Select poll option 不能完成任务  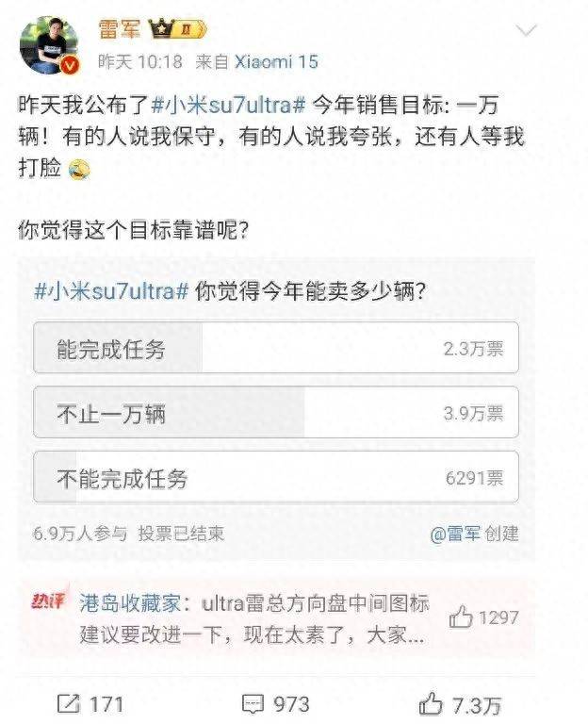tap(276, 477)
